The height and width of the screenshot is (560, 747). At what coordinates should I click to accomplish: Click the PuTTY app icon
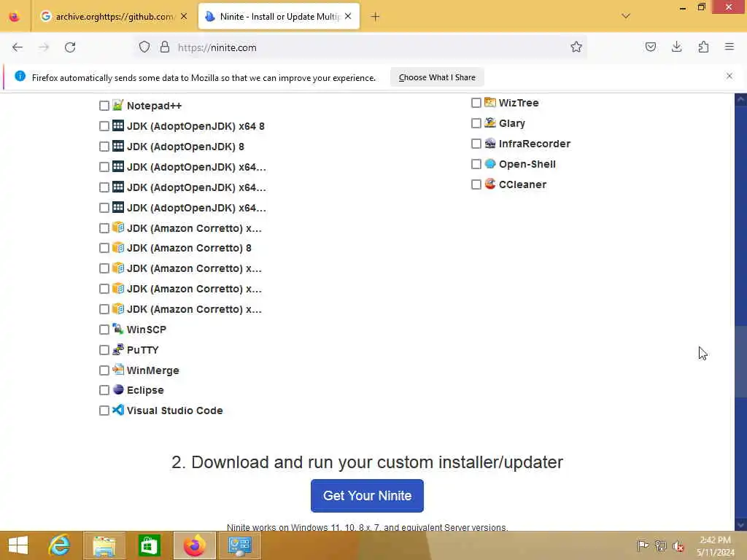tap(118, 349)
